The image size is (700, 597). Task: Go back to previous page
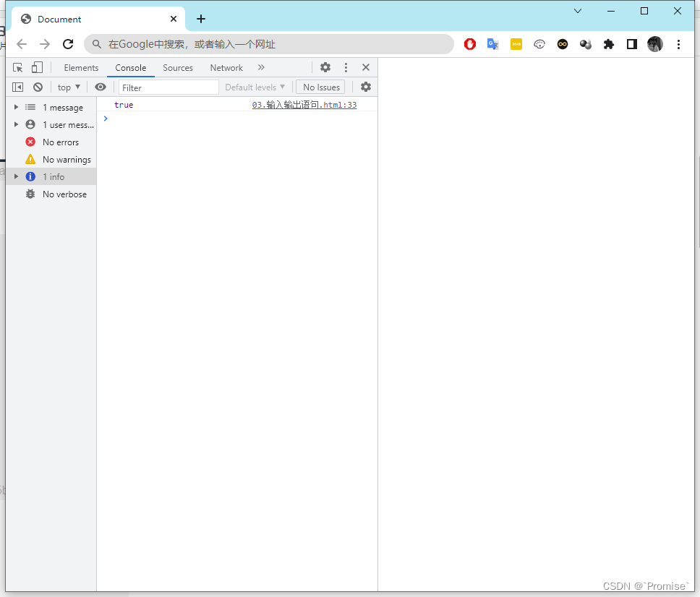point(22,44)
